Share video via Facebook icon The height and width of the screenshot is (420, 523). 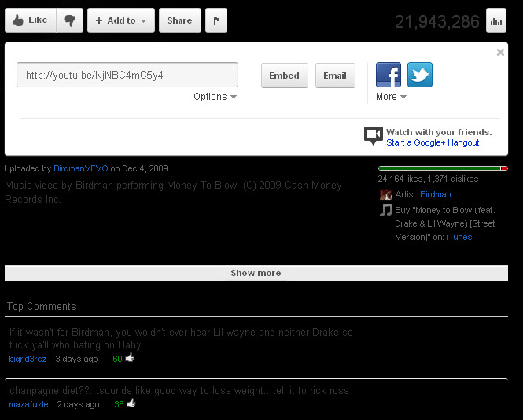389,75
